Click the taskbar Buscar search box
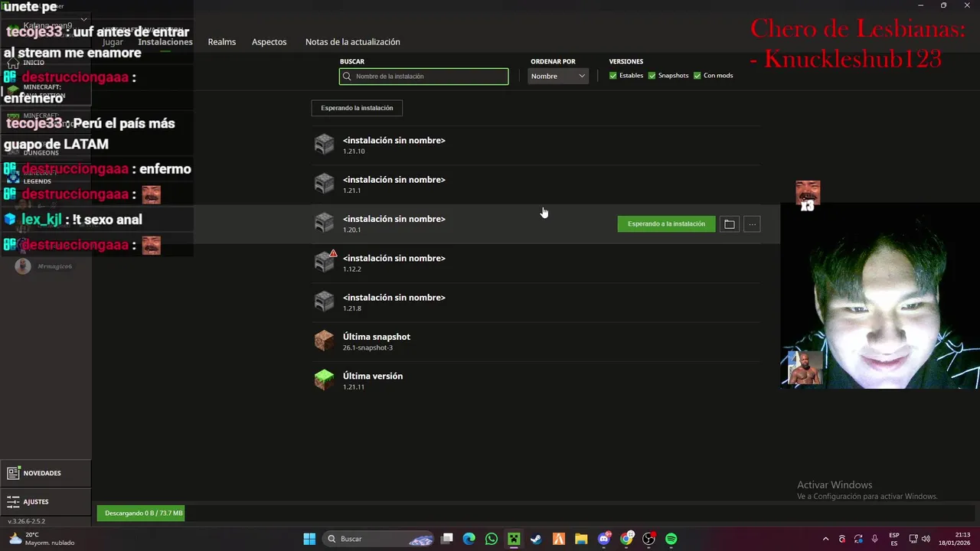 click(378, 539)
